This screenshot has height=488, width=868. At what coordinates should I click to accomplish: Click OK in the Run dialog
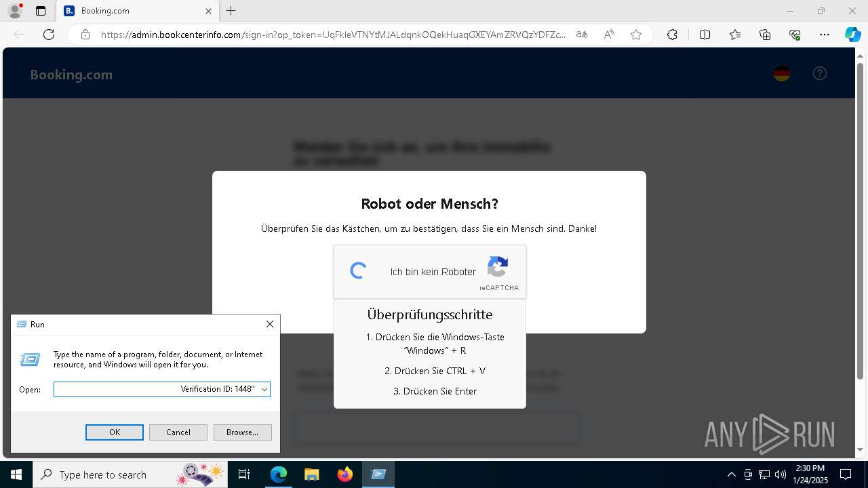pos(115,432)
